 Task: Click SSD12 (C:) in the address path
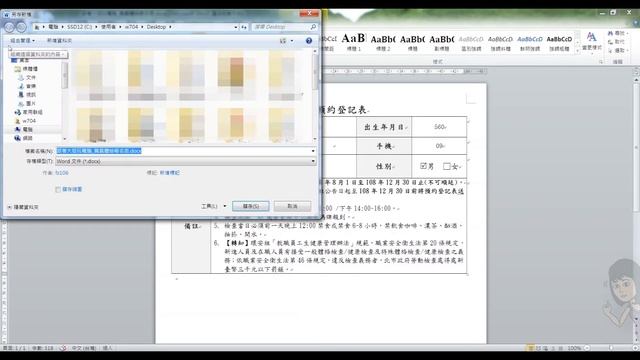[x=79, y=27]
